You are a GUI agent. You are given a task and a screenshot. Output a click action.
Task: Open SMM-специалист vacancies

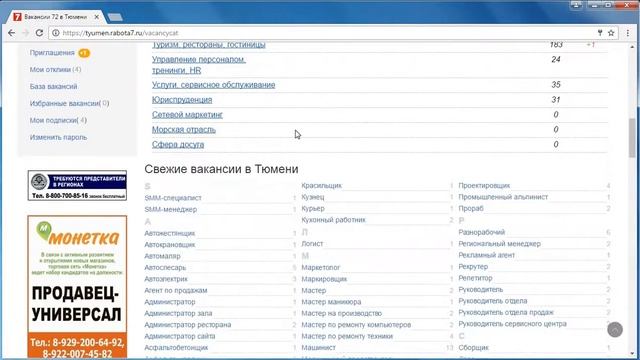pos(173,198)
